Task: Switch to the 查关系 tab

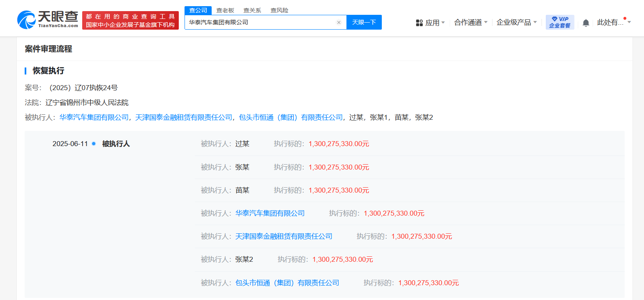Action: click(252, 10)
